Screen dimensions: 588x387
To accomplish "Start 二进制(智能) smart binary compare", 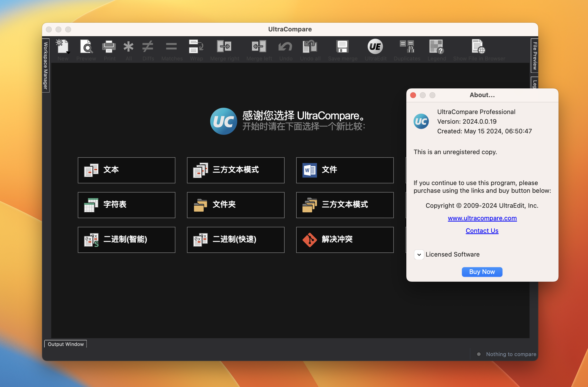I will pyautogui.click(x=127, y=240).
